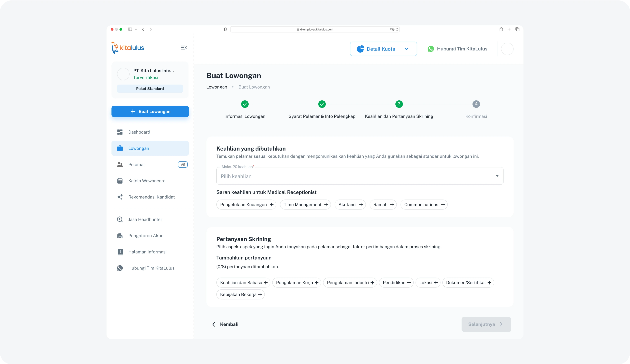The height and width of the screenshot is (364, 630).
Task: Go to Pelamar menu item
Action: [x=137, y=165]
